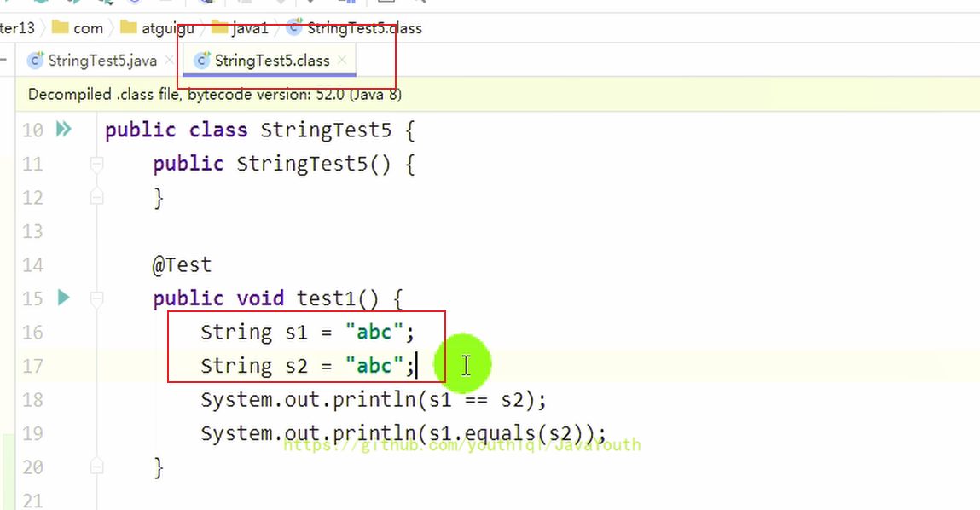Click class keyword on line 10
The width and height of the screenshot is (980, 510).
pos(218,130)
